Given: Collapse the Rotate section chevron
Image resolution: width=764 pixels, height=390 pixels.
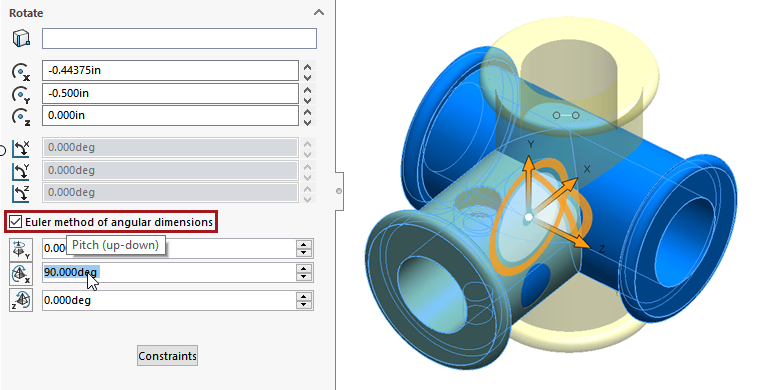Looking at the screenshot, I should pyautogui.click(x=319, y=13).
